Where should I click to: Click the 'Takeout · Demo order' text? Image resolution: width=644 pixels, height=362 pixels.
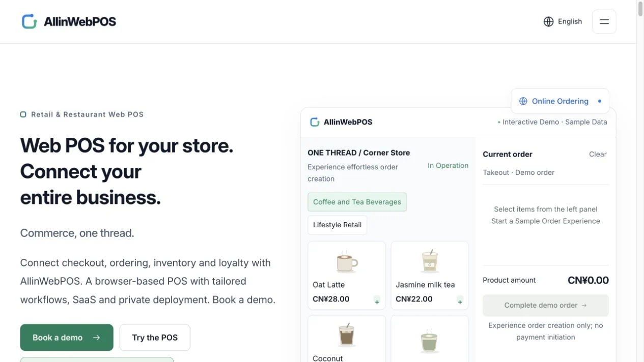click(x=518, y=172)
